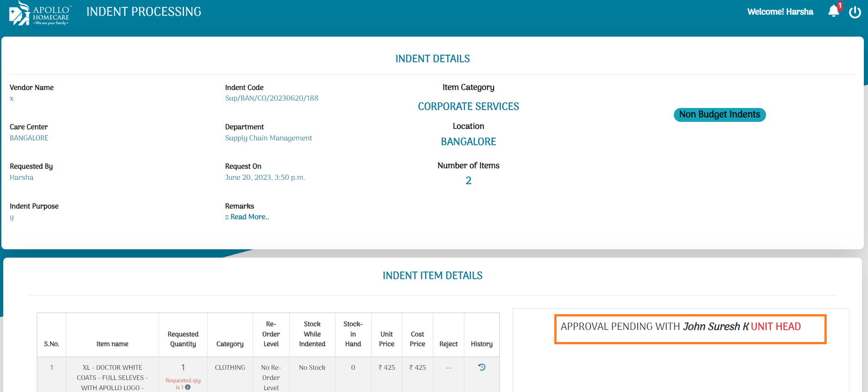
Task: Select indent code Sup/BAN/CO/20230620/188
Action: click(x=272, y=98)
